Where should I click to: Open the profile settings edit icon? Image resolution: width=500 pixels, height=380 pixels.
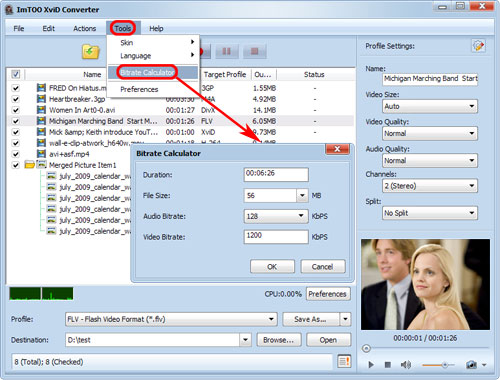click(x=478, y=46)
